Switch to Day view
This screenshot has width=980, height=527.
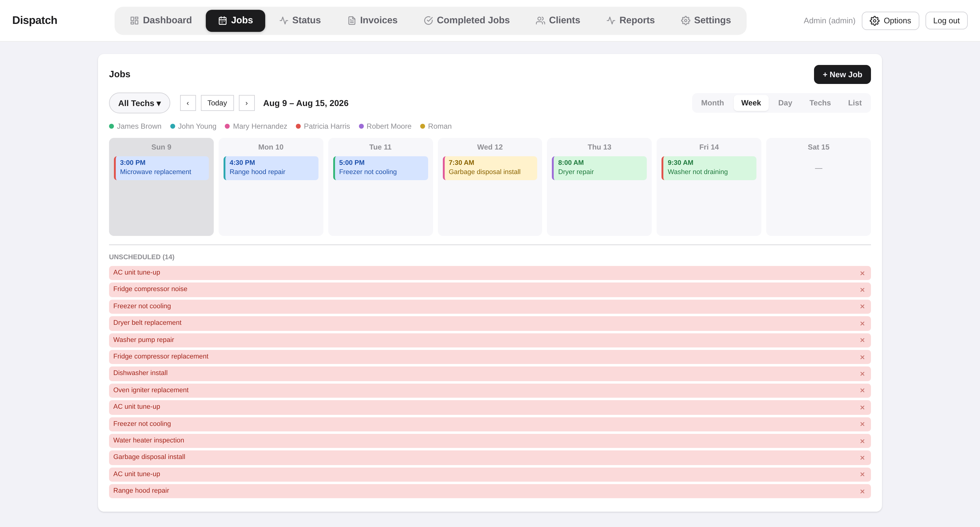click(x=785, y=103)
